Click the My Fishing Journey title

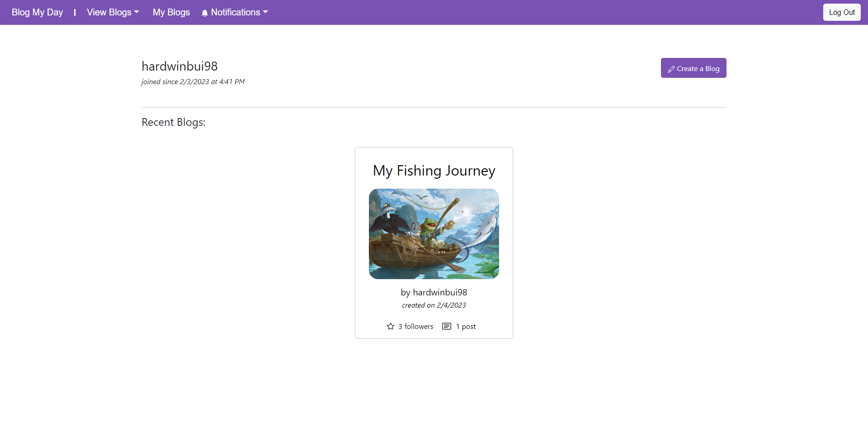click(434, 171)
